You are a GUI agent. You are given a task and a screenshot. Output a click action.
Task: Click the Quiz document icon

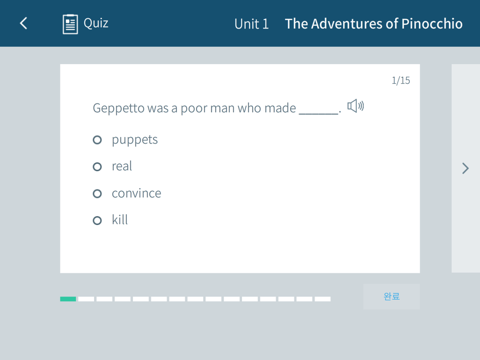point(70,24)
